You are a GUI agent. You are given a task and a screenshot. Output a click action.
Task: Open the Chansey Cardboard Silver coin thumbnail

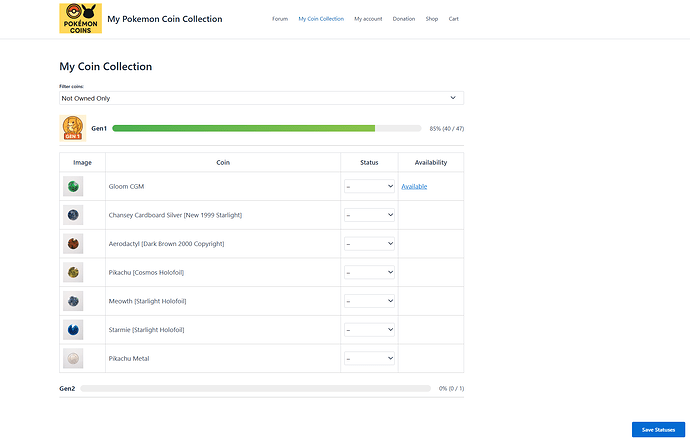(73, 215)
